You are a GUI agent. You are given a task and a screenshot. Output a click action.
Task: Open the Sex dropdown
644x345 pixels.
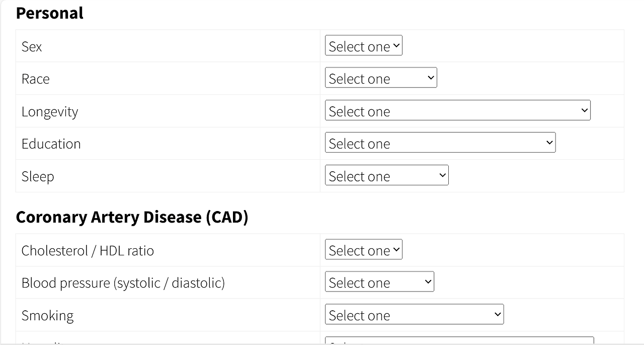363,46
